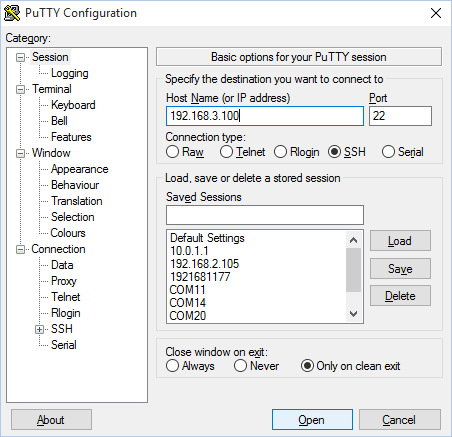Select the Window category
The width and height of the screenshot is (452, 437).
(x=51, y=153)
